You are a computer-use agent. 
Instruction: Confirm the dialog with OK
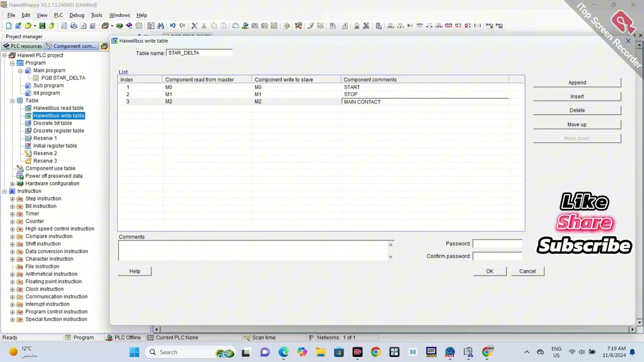[490, 271]
